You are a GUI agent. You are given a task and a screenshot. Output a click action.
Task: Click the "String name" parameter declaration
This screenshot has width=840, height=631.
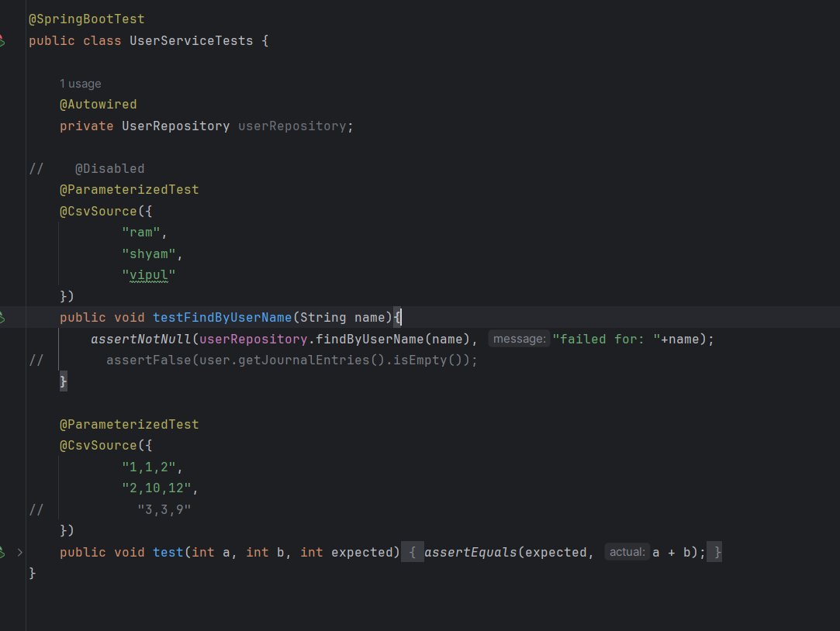pyautogui.click(x=342, y=317)
